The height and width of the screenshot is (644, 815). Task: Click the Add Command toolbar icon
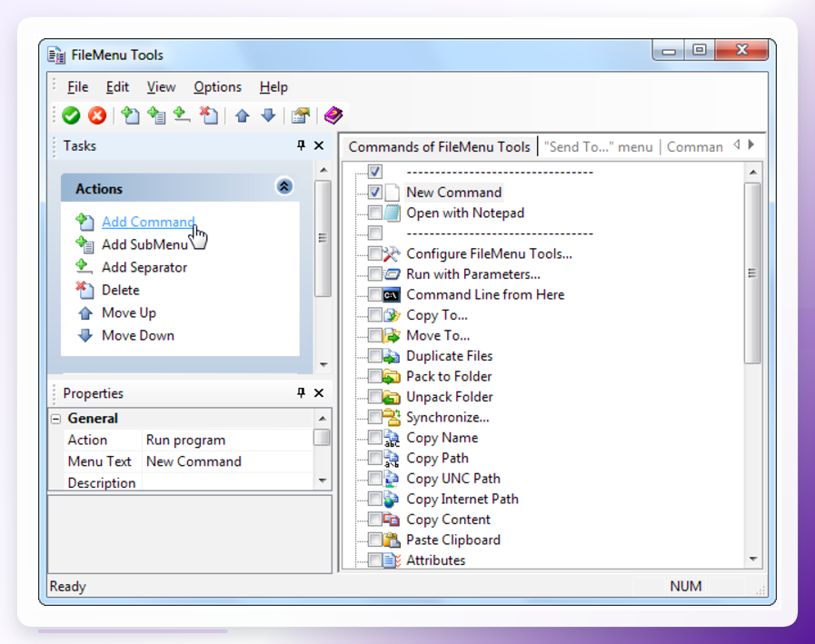point(130,114)
